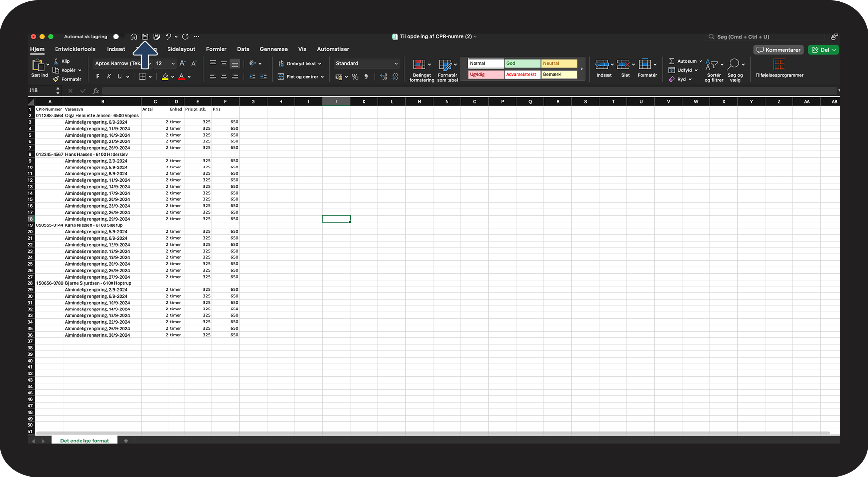Viewport: 868px width, 477px height.
Task: Open the font size dropdown showing 12
Action: point(173,64)
